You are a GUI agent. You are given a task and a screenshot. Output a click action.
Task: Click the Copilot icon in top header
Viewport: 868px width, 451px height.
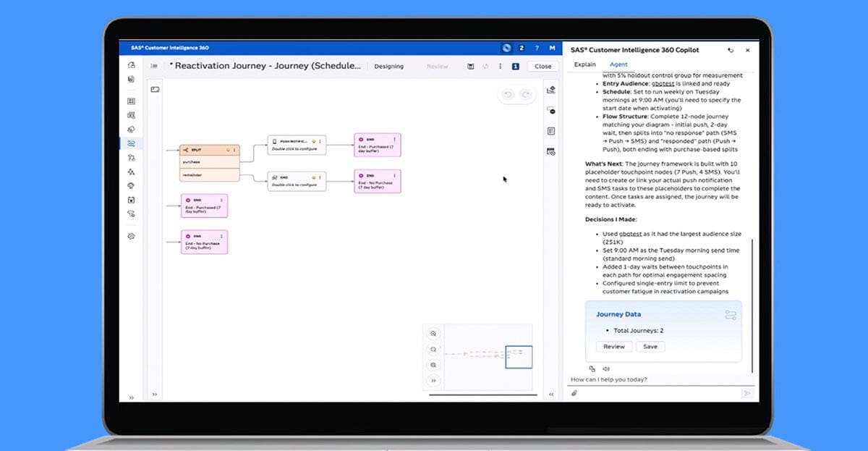click(507, 48)
